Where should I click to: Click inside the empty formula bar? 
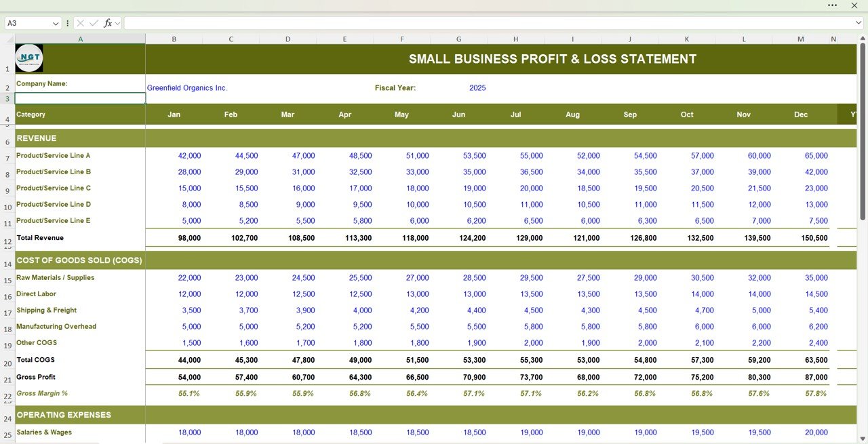(x=407, y=22)
